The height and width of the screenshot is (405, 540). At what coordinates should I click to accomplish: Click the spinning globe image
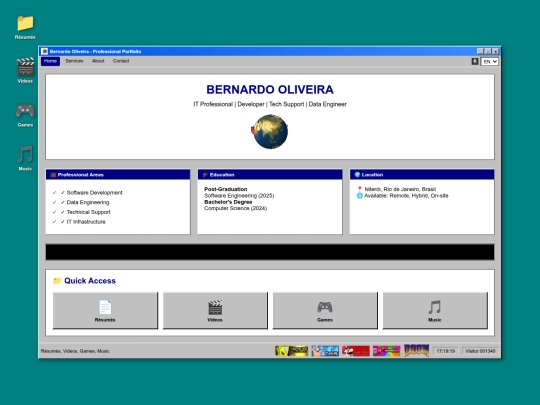pos(270,132)
